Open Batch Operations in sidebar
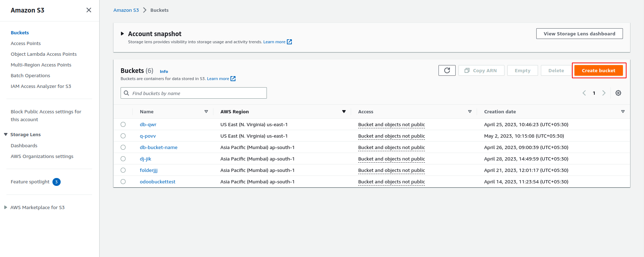 coord(30,75)
